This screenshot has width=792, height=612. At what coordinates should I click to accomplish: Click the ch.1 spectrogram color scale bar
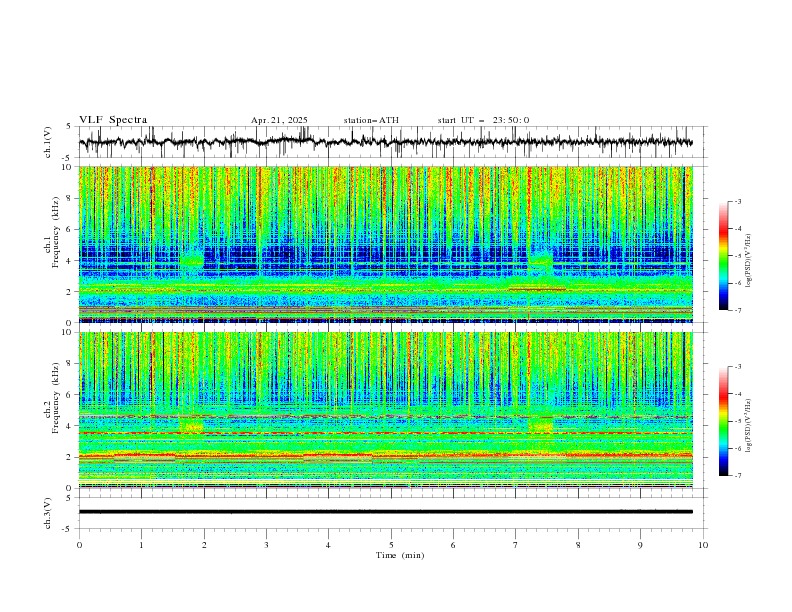[723, 256]
